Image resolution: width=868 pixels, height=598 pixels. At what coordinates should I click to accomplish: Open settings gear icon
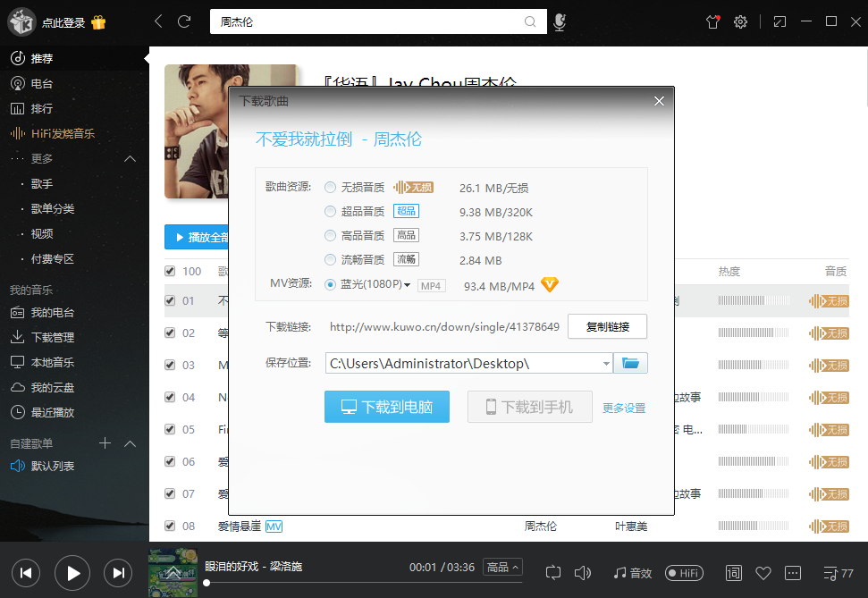point(740,21)
